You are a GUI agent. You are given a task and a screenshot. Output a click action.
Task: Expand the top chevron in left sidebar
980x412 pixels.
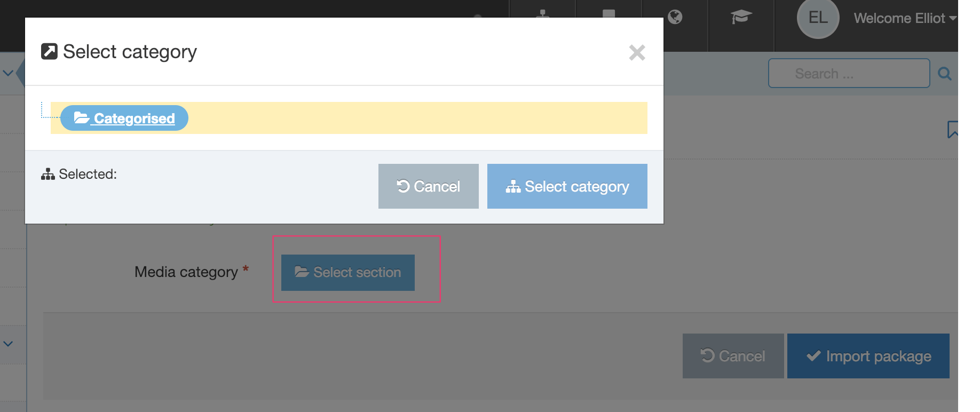point(8,73)
